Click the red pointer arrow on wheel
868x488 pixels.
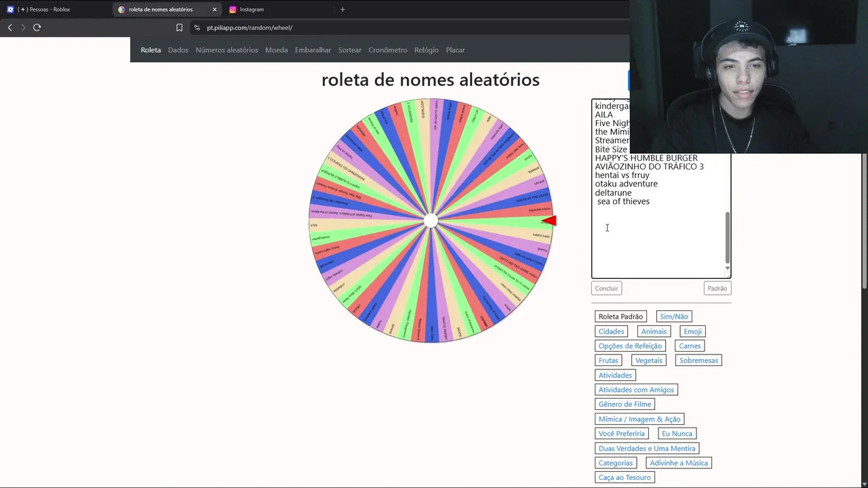pos(549,220)
